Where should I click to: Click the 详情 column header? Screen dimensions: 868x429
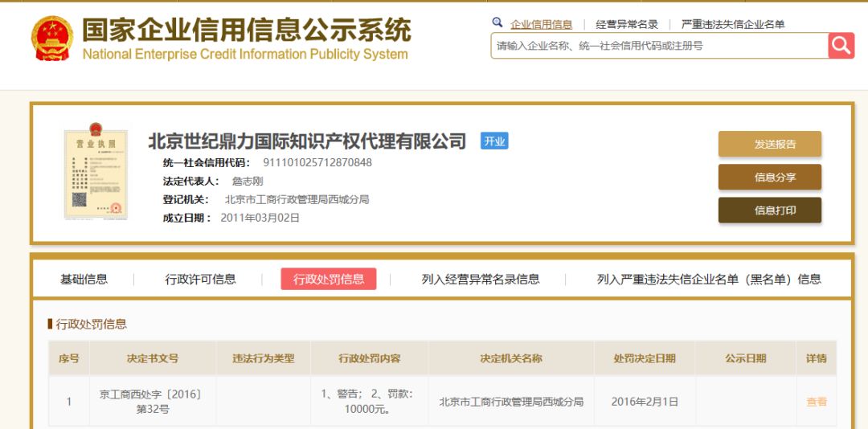click(x=817, y=358)
